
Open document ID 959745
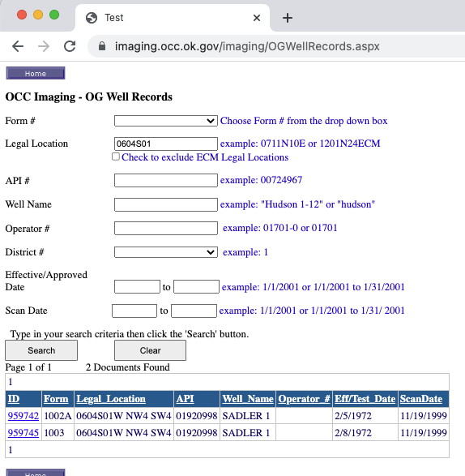point(23,432)
